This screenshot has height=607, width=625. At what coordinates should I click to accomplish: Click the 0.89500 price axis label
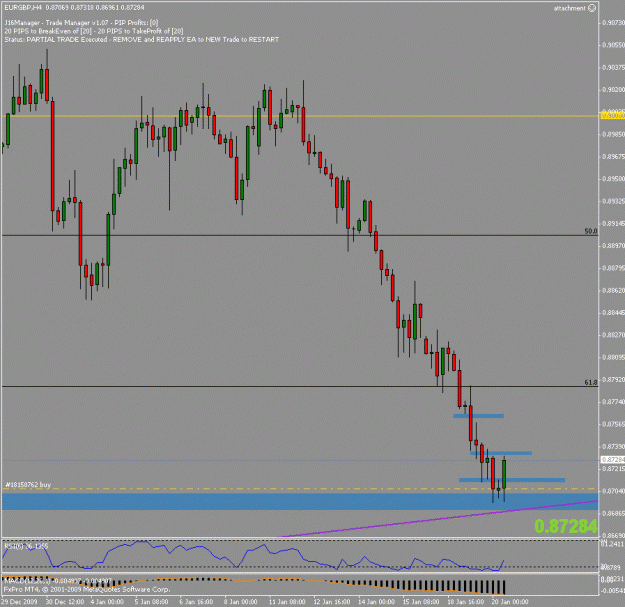pyautogui.click(x=613, y=179)
